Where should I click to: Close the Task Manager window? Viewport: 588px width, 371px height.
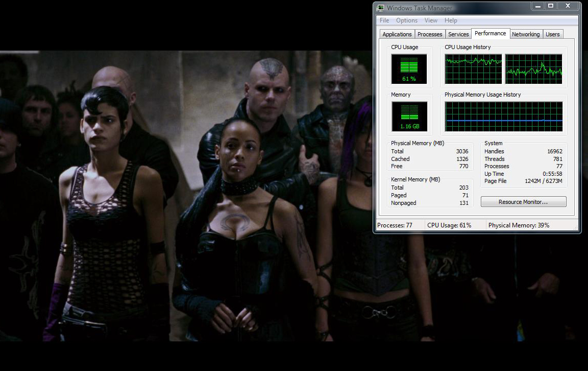coord(568,6)
